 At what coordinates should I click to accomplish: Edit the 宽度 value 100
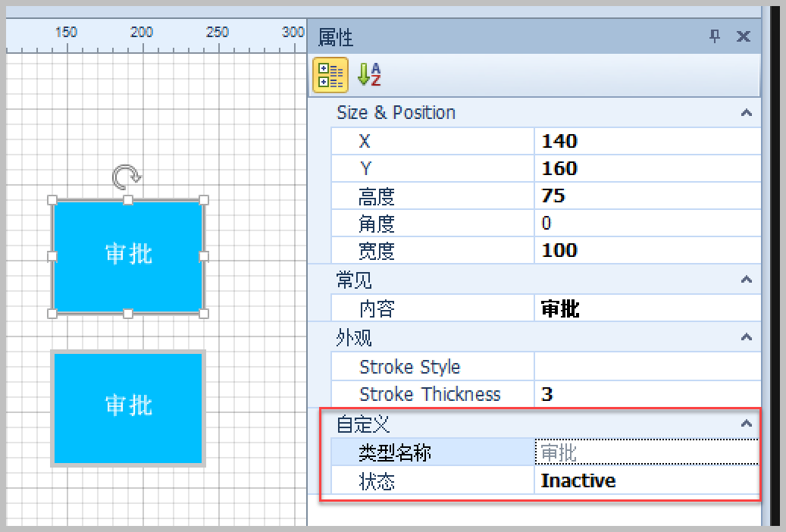pyautogui.click(x=647, y=250)
